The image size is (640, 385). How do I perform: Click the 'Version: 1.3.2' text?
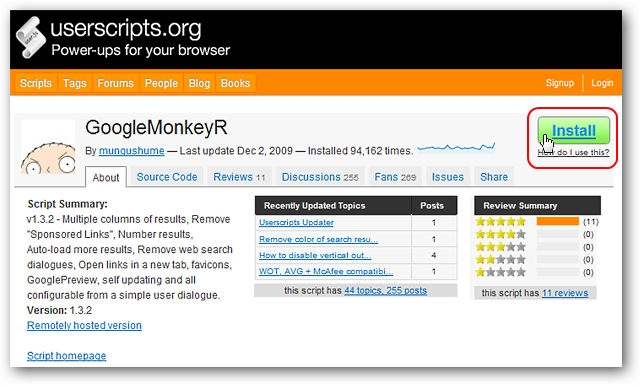tap(60, 310)
